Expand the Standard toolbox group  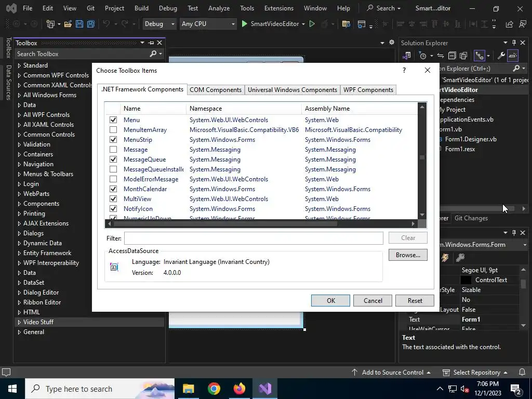(x=19, y=65)
